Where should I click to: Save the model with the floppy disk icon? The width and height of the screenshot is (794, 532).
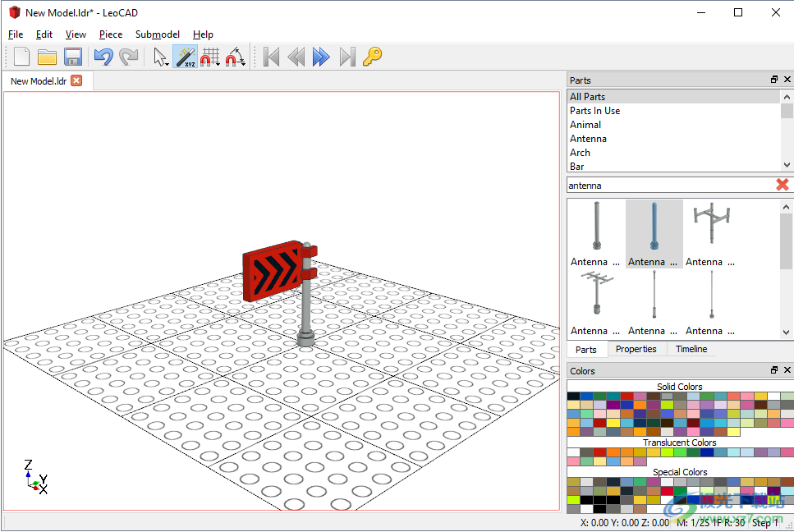pyautogui.click(x=73, y=57)
